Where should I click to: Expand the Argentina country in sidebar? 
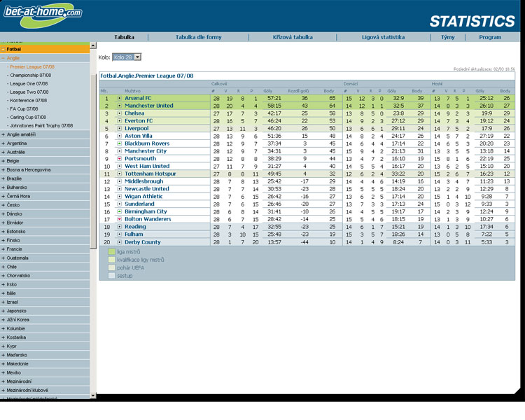(x=3, y=143)
